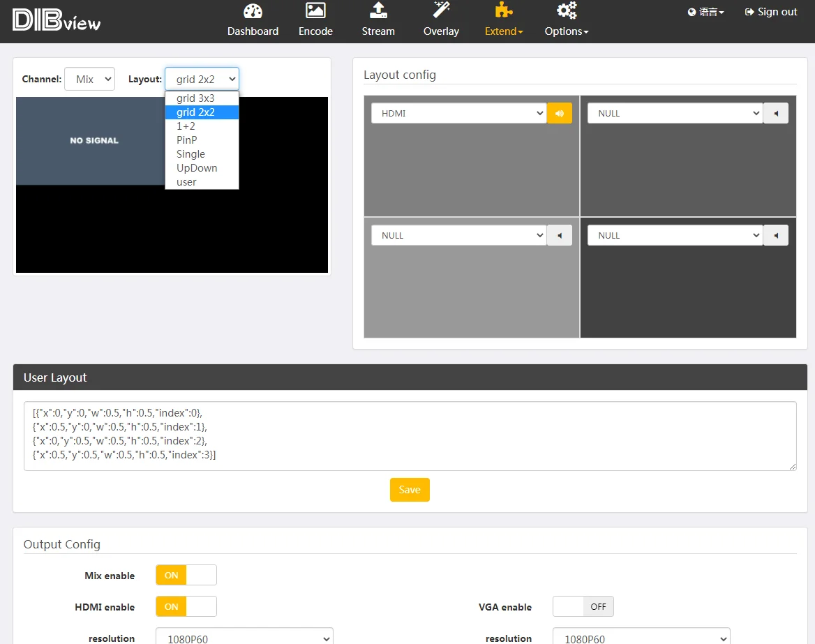
Task: Go to the Dashboard page
Action: click(x=253, y=31)
